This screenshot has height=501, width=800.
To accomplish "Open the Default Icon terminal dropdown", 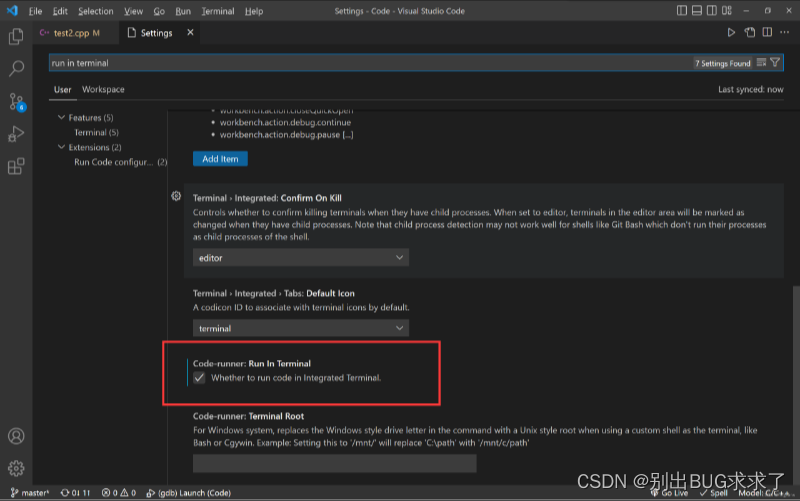I will 301,328.
